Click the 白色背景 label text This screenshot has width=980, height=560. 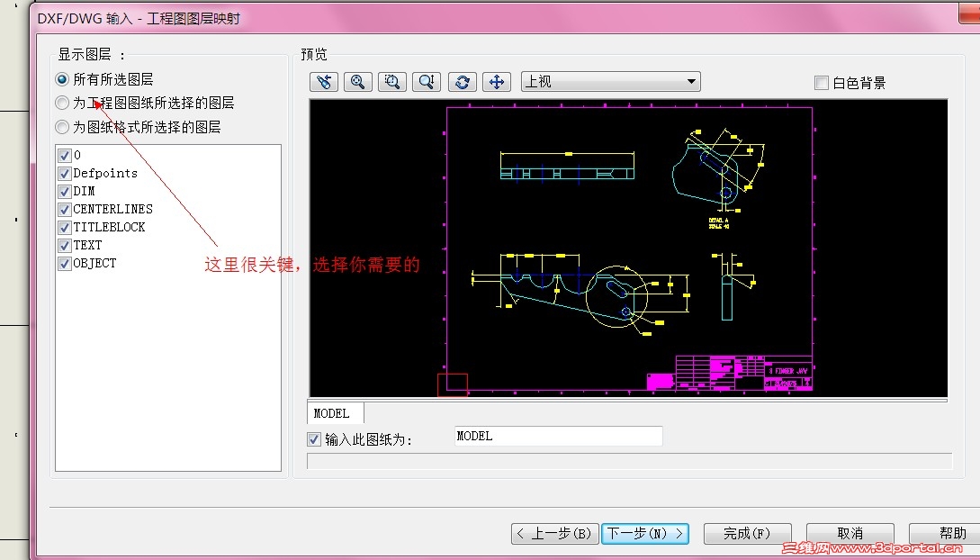pos(859,83)
